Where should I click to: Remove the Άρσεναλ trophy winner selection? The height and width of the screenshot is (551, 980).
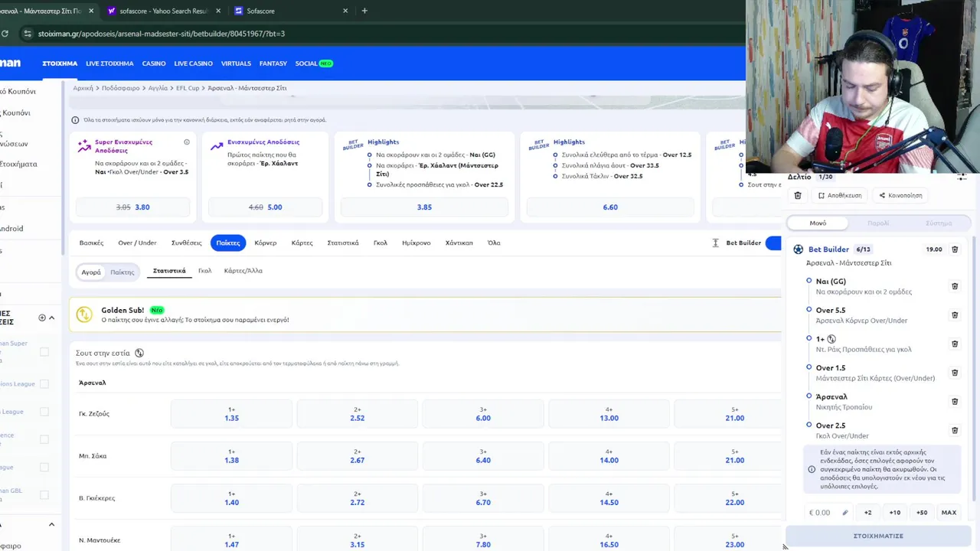[955, 402]
